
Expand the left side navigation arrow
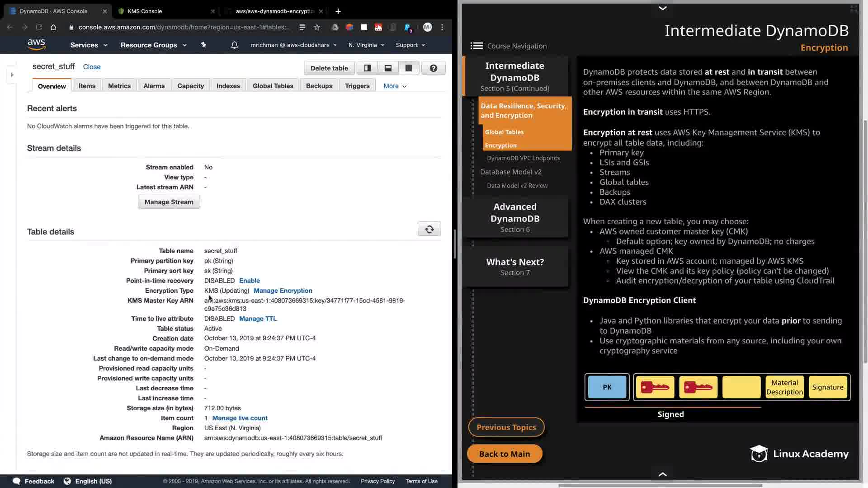pyautogui.click(x=12, y=75)
